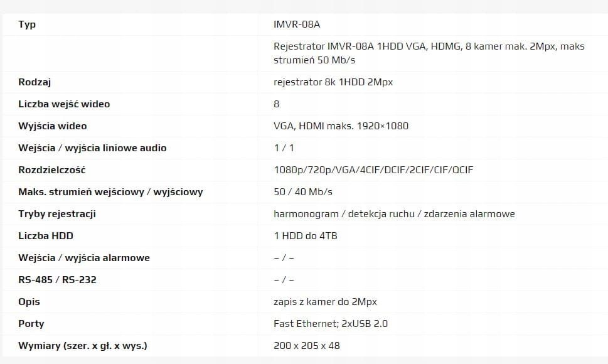Click the "Tryby rejestracji" label
This screenshot has height=364, width=608.
(x=57, y=214)
